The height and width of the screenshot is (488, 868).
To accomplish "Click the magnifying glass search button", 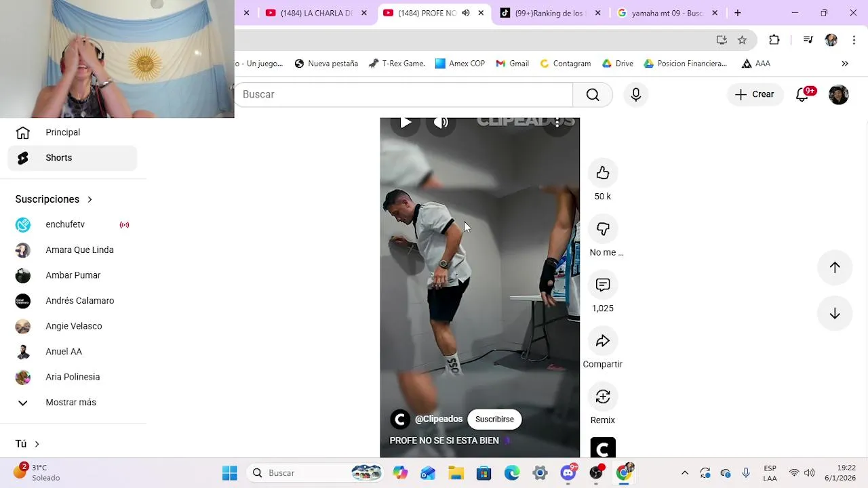I will pos(593,95).
